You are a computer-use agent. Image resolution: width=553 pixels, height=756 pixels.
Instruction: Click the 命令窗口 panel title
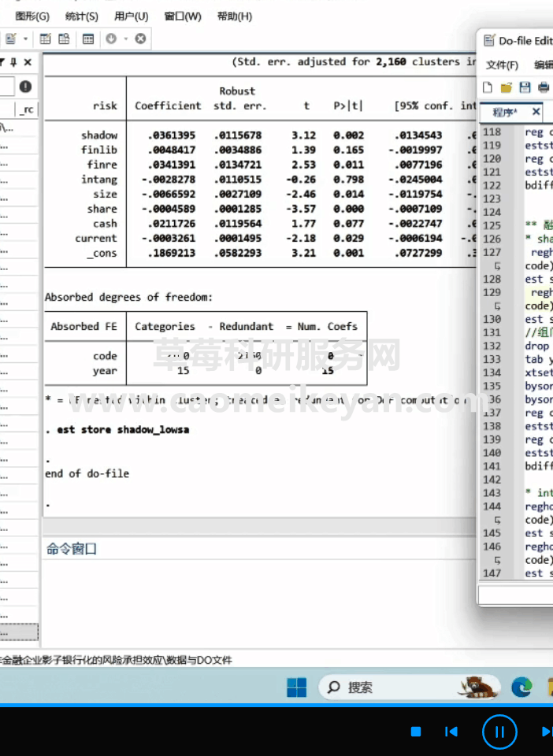72,549
